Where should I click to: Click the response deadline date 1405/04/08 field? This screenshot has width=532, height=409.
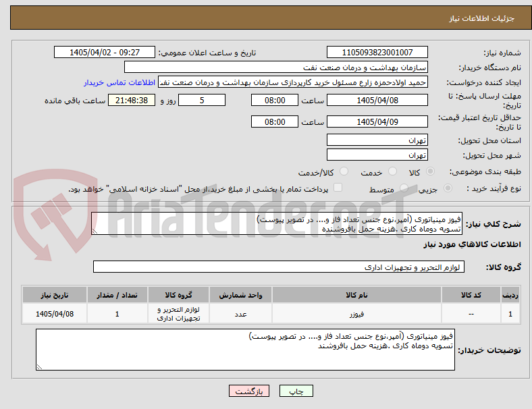(x=377, y=101)
